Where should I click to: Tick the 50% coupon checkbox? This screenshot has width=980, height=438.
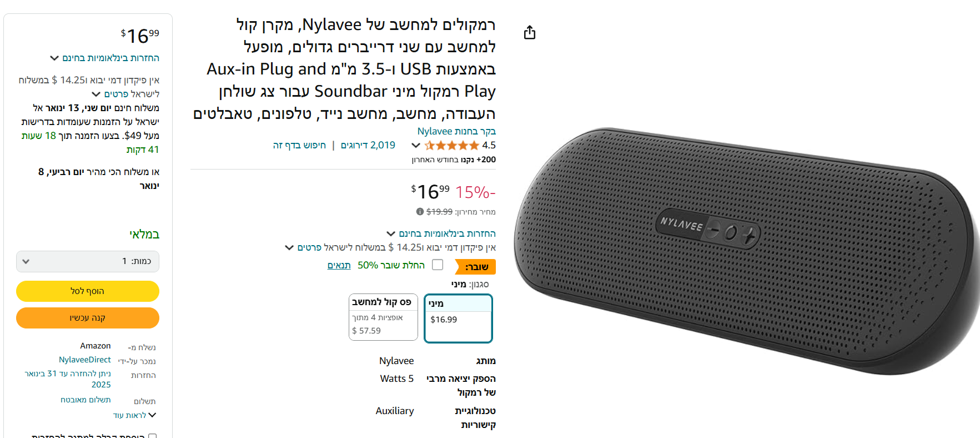click(x=438, y=265)
